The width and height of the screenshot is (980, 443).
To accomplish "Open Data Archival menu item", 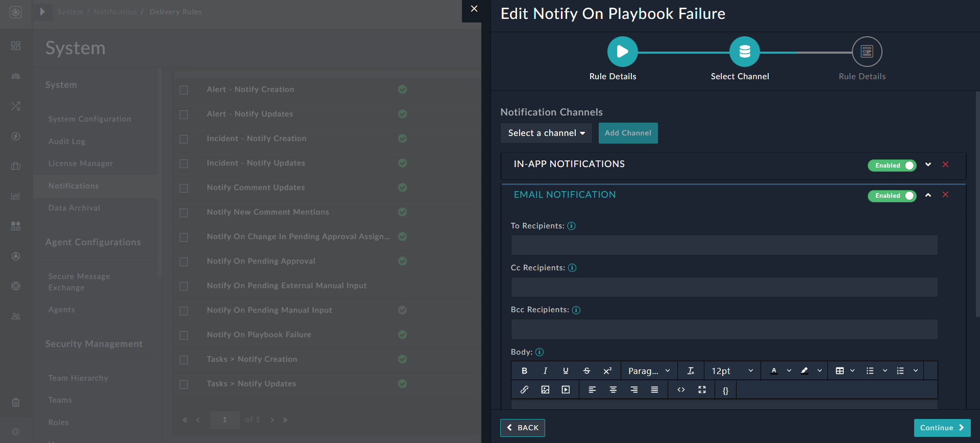I will tap(74, 208).
